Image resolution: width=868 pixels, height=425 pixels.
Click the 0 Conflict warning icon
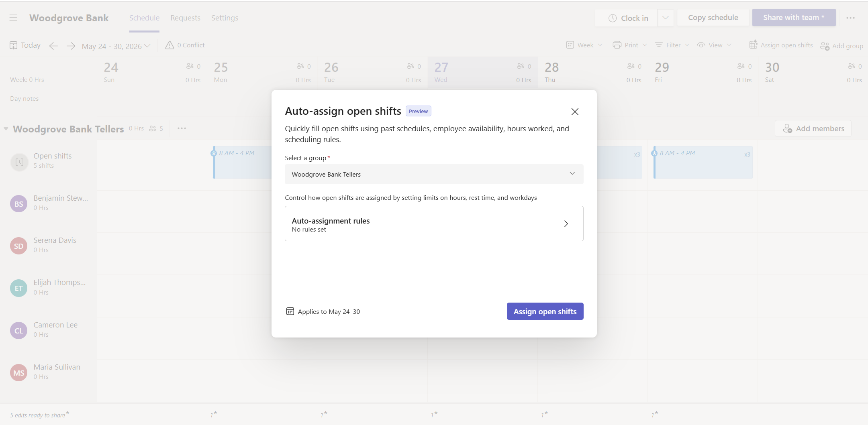click(x=170, y=45)
